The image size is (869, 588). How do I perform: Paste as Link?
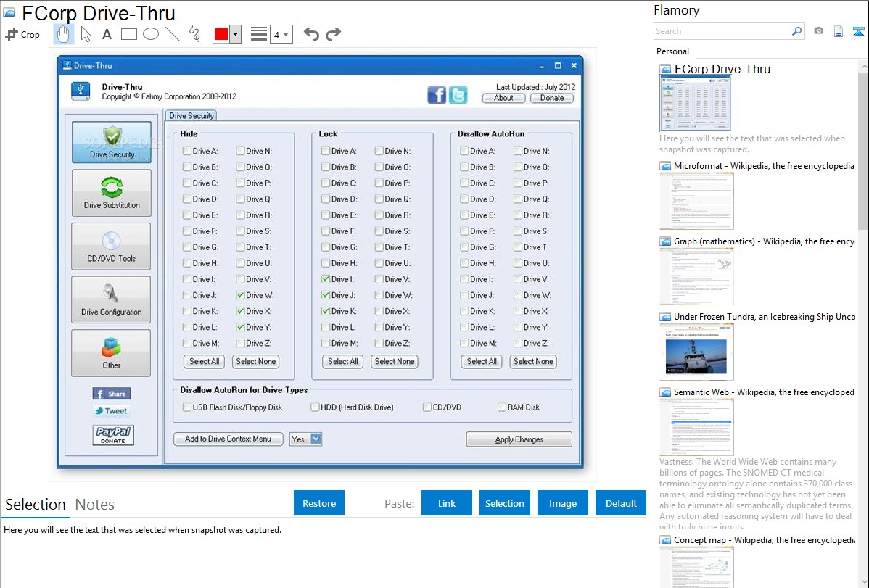[x=447, y=503]
